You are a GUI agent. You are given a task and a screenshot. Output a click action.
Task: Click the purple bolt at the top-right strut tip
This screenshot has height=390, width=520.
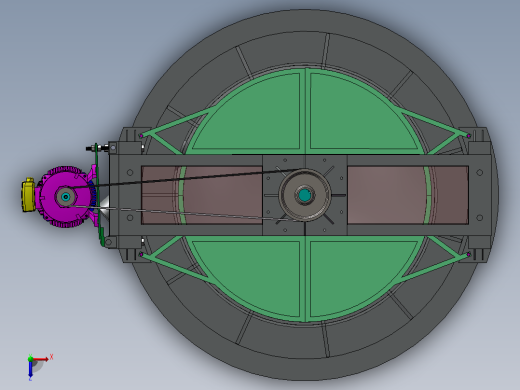469,136
